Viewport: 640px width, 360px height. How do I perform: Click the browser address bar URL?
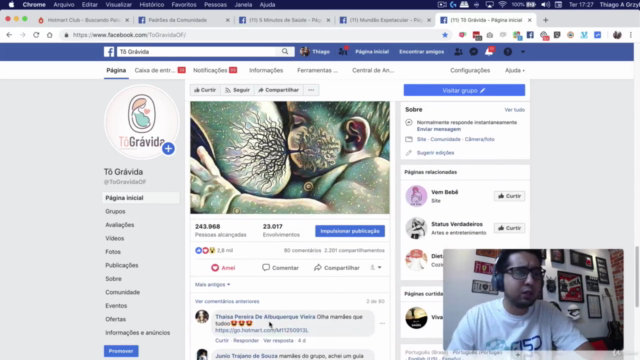[129, 35]
